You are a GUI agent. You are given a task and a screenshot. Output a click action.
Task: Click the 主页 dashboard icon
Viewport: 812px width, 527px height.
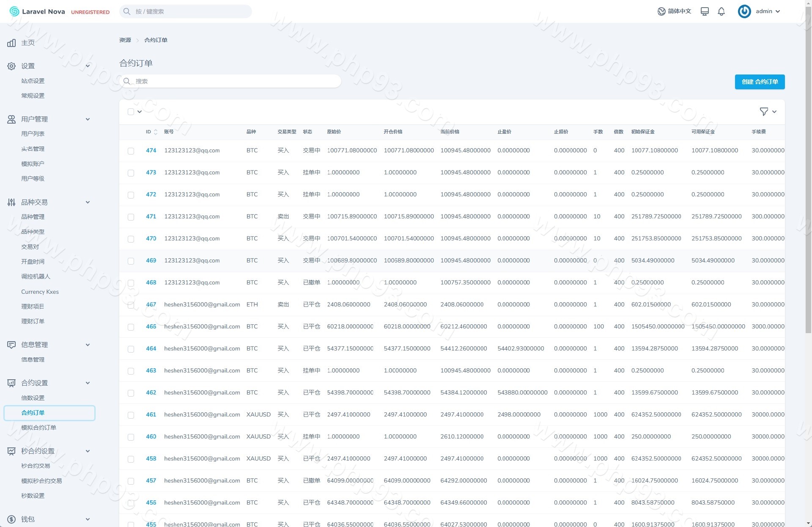point(11,43)
